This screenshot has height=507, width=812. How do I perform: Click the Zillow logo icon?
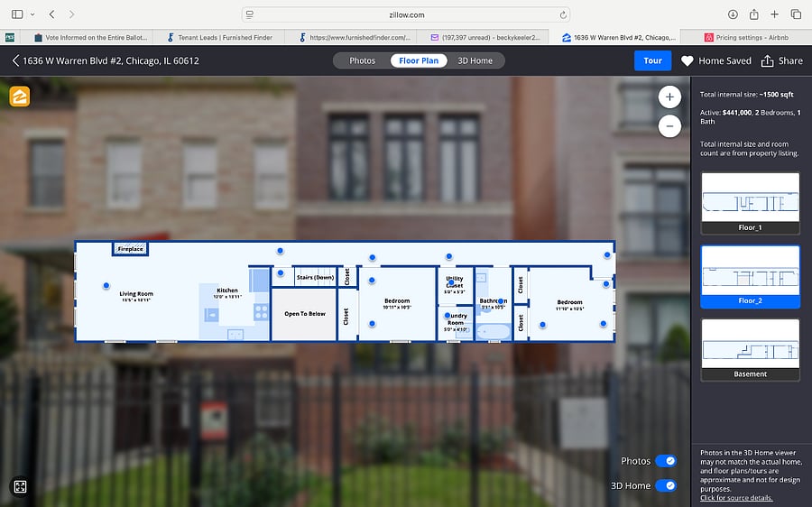[x=20, y=97]
